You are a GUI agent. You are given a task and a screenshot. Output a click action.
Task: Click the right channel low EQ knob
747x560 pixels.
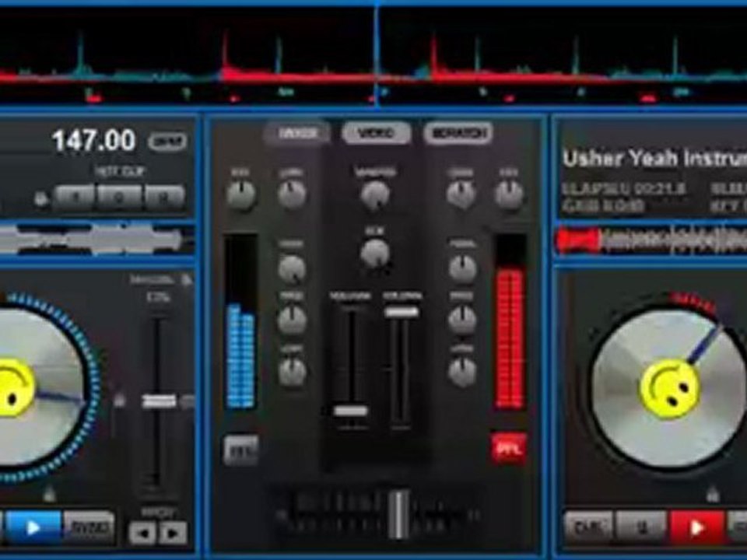click(x=462, y=372)
